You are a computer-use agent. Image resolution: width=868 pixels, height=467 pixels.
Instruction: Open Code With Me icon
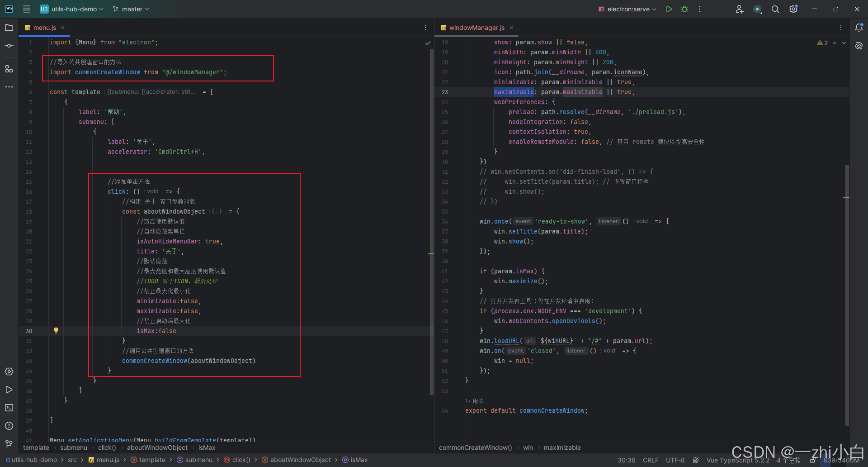click(x=739, y=9)
